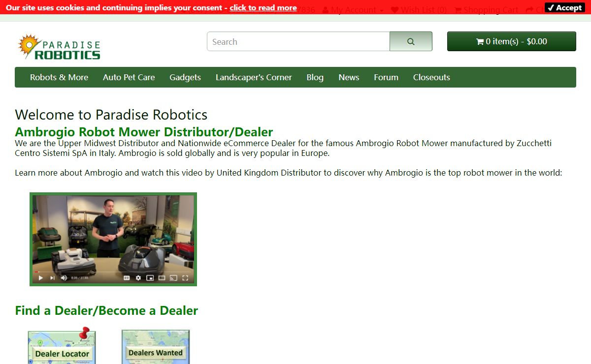This screenshot has height=364, width=591.
Task: Open the Dealer Locator map image
Action: click(62, 346)
